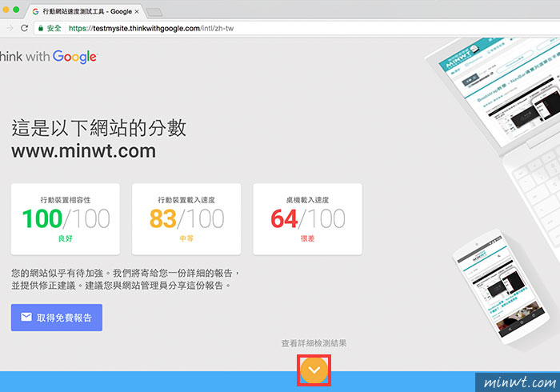
Task: Close the Google speed test tab
Action: (137, 11)
